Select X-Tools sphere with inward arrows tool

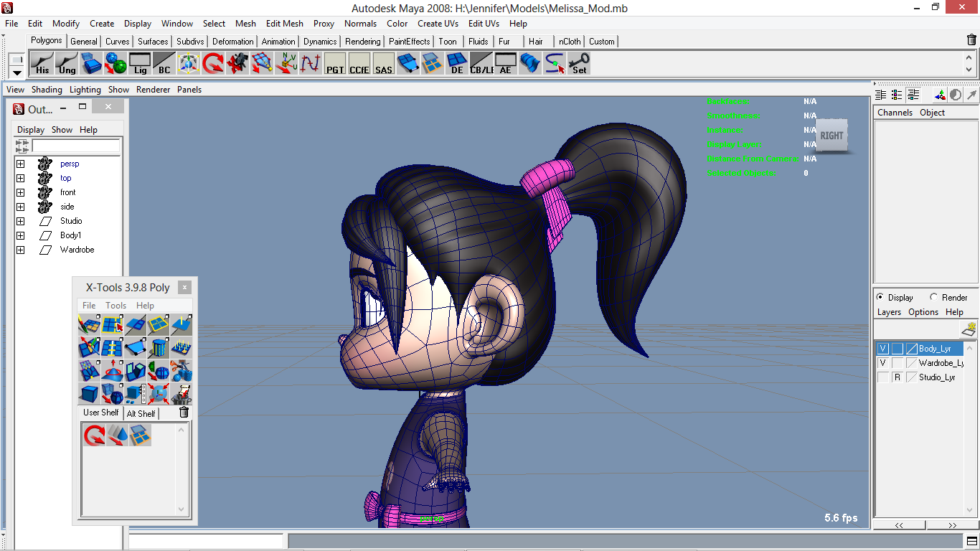[x=158, y=394]
